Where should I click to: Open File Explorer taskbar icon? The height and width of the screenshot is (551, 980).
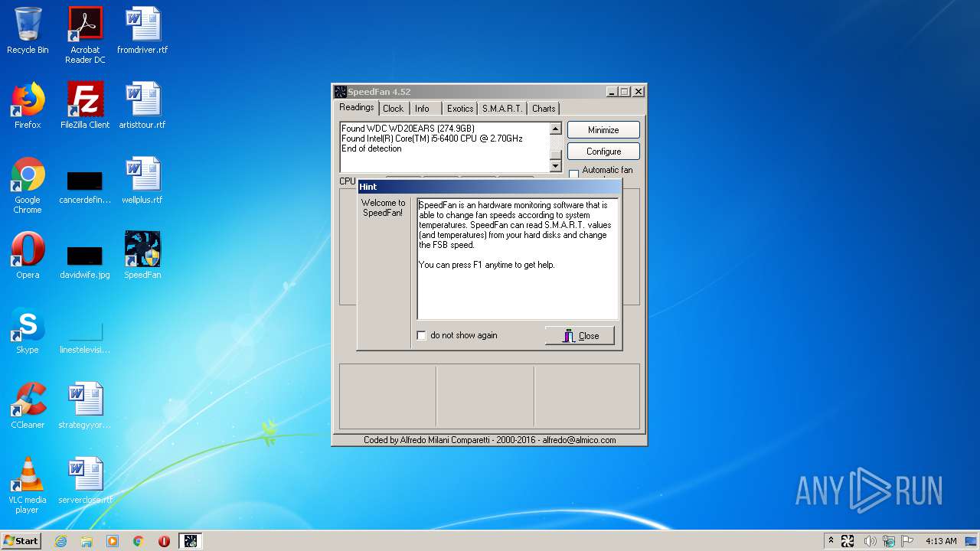[87, 541]
